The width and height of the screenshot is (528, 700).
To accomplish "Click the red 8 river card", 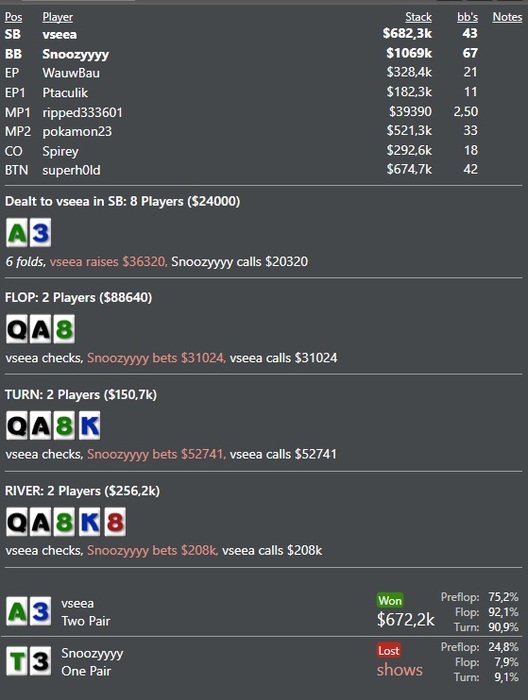I will 115,521.
